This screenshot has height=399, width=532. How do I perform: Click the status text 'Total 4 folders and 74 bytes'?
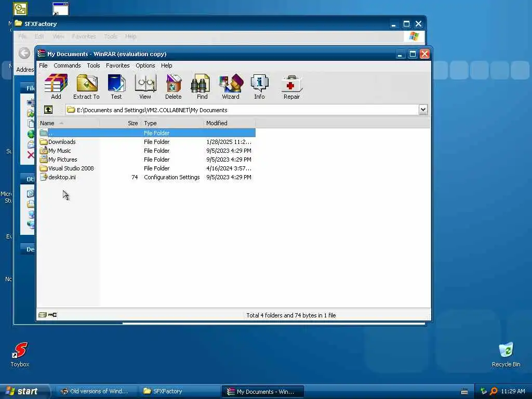point(291,315)
